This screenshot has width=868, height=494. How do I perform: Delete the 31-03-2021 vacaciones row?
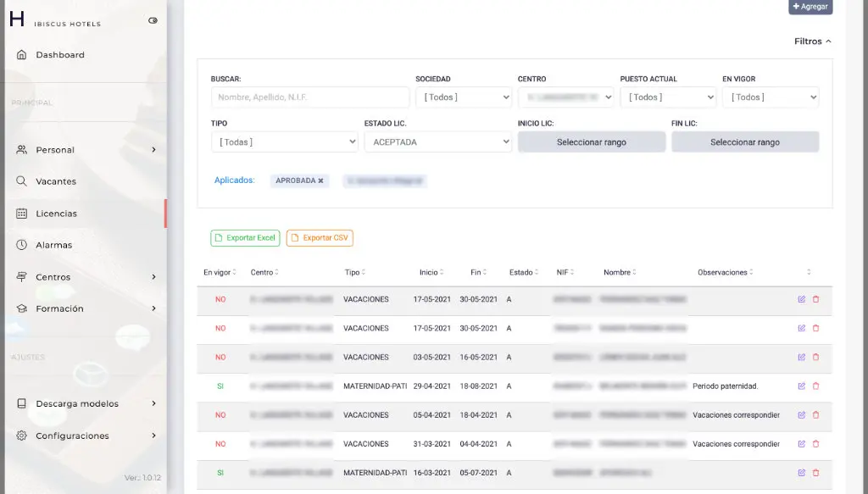point(815,444)
